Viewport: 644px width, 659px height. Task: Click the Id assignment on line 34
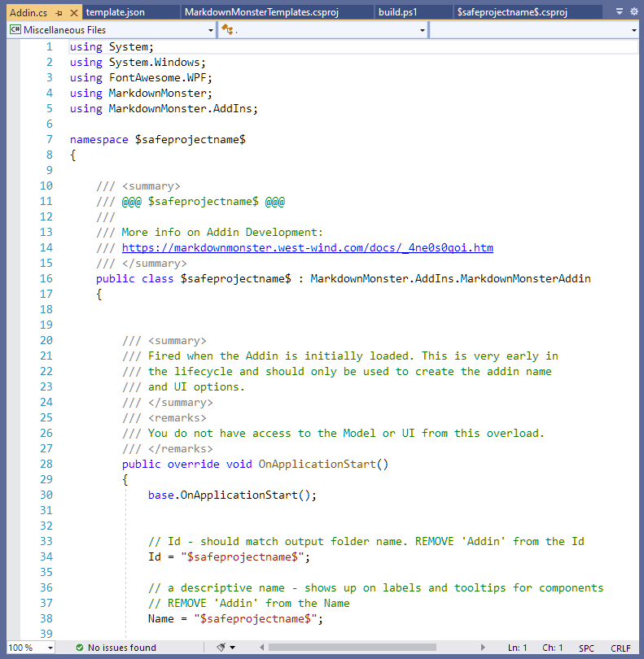(229, 556)
